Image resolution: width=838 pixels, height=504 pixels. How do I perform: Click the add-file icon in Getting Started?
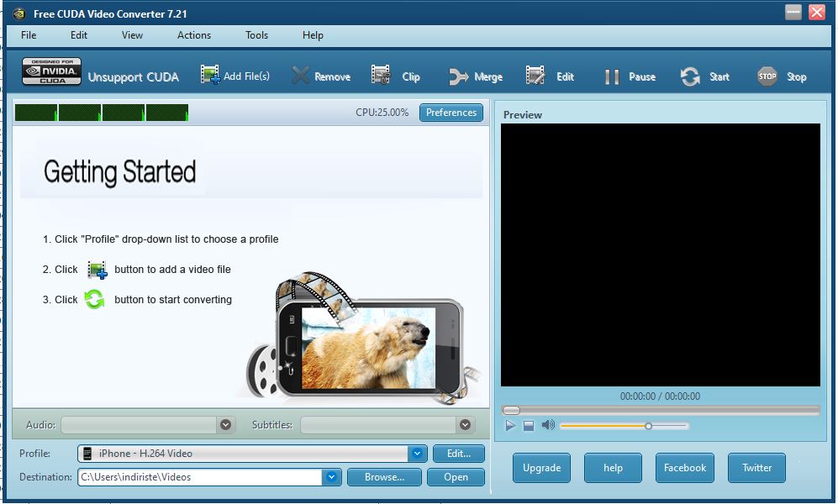[x=97, y=270]
